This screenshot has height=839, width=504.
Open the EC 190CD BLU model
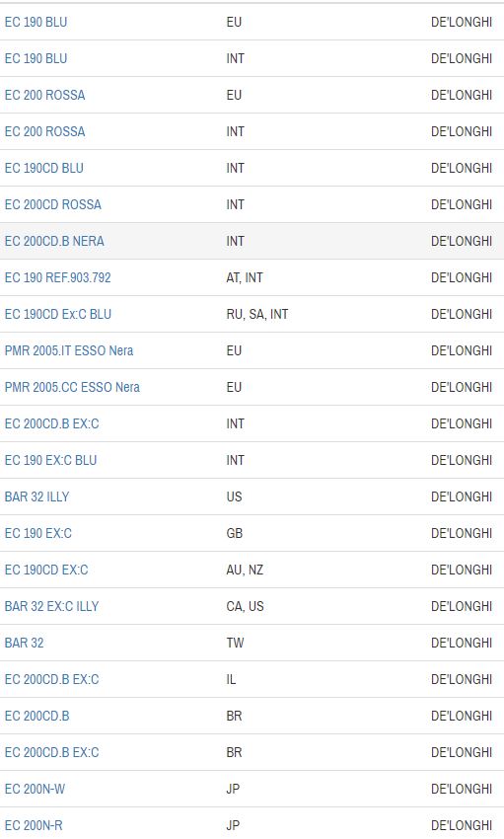coord(43,168)
